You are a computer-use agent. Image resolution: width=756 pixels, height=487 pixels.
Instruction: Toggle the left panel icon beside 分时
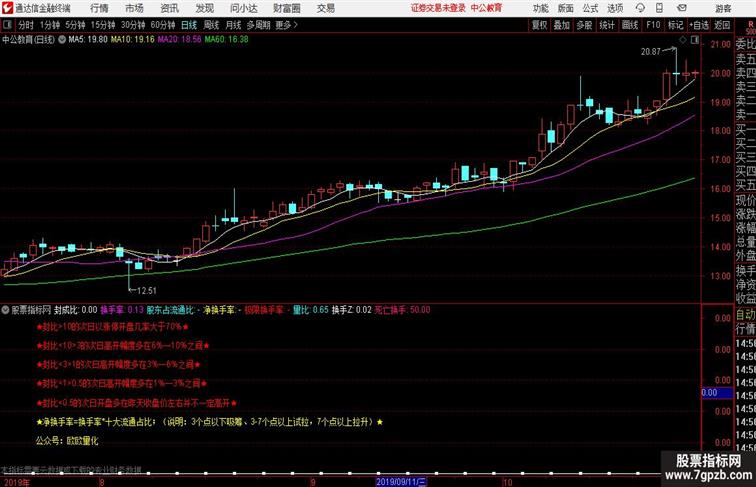coord(7,25)
